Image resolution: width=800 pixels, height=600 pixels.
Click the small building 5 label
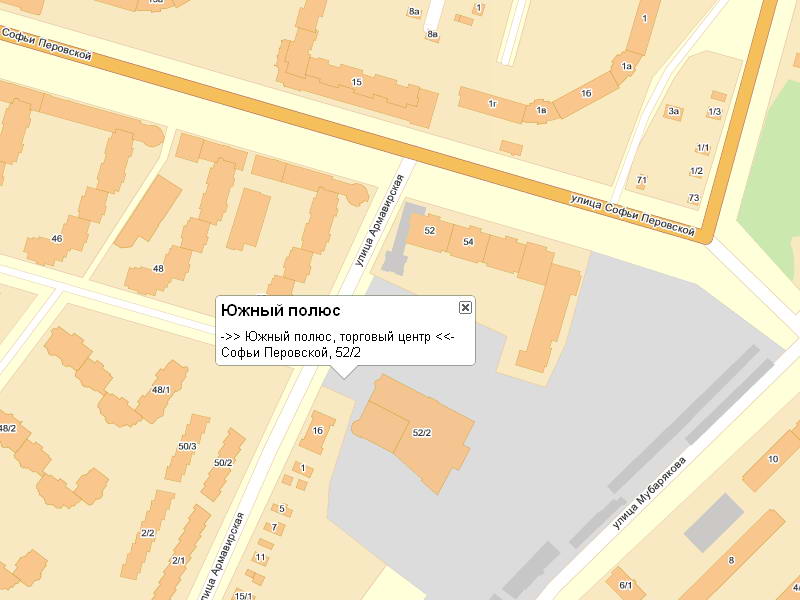click(282, 509)
